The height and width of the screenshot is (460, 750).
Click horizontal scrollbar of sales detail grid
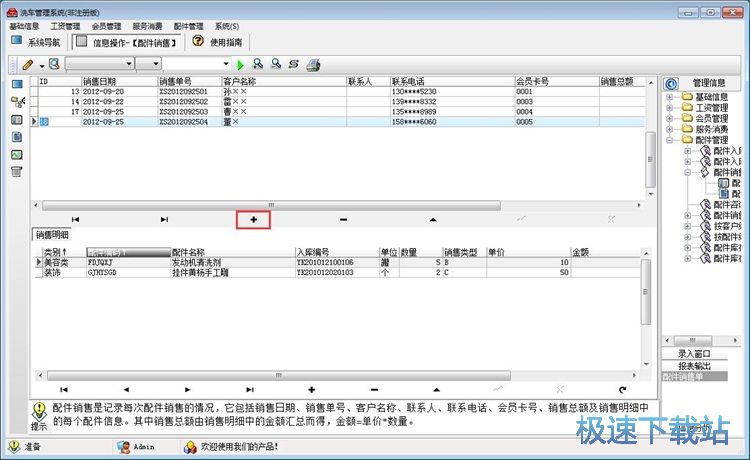tap(278, 375)
